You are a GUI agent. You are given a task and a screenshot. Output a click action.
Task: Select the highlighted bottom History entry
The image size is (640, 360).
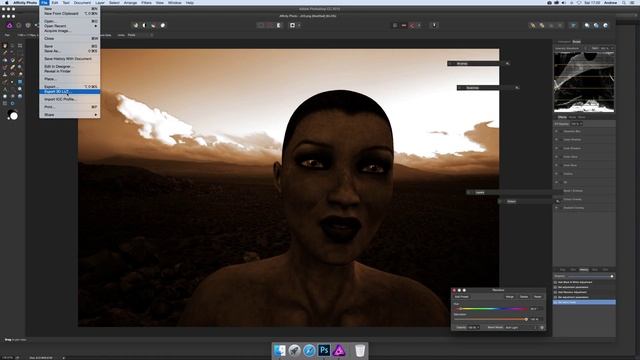(584, 302)
